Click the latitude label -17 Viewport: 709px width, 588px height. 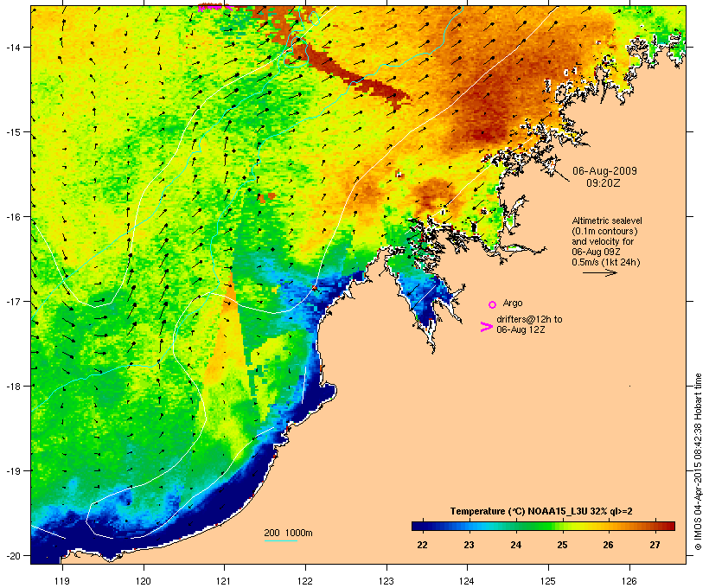[x=12, y=302]
